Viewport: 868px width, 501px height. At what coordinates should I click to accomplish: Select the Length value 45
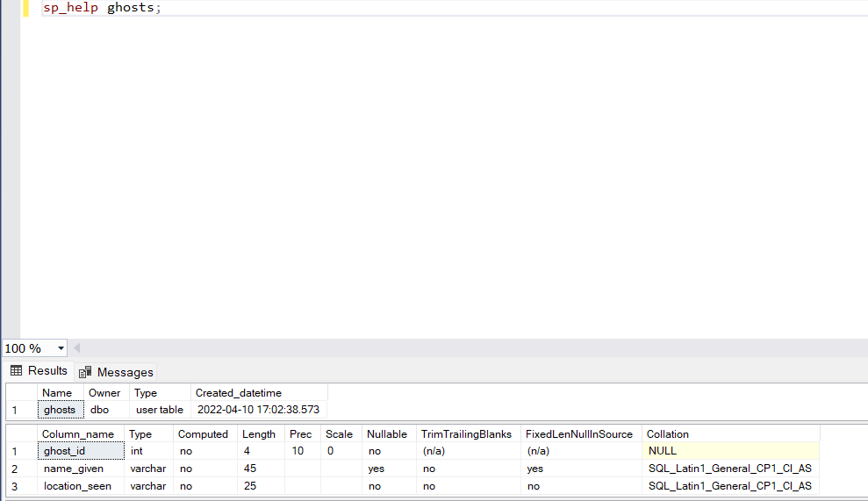tap(261, 469)
